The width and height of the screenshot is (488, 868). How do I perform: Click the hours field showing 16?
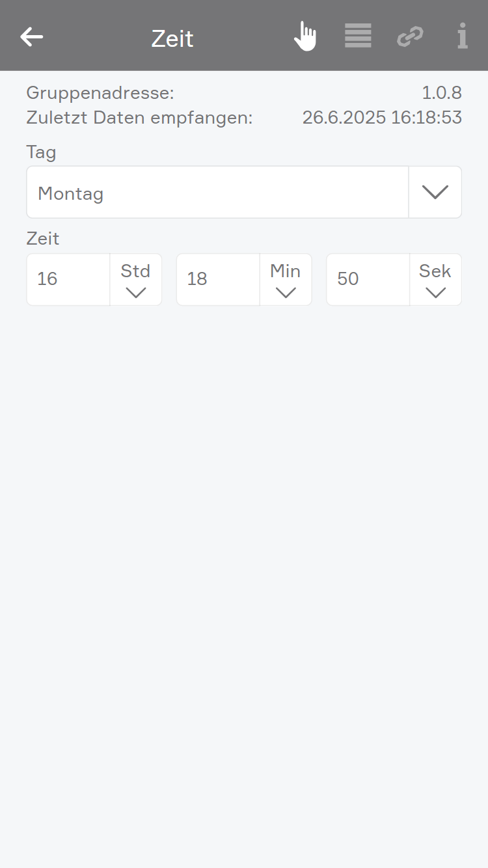pyautogui.click(x=68, y=279)
